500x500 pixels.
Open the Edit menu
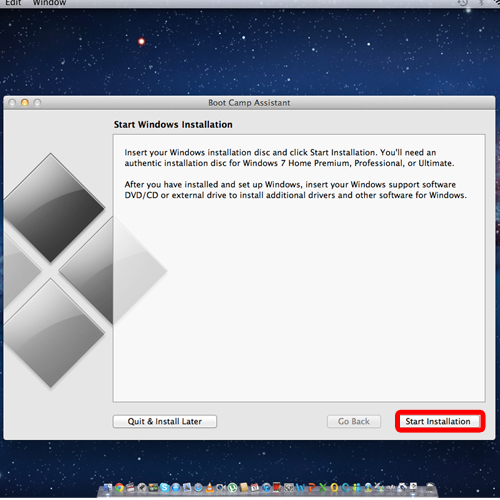(x=13, y=3)
